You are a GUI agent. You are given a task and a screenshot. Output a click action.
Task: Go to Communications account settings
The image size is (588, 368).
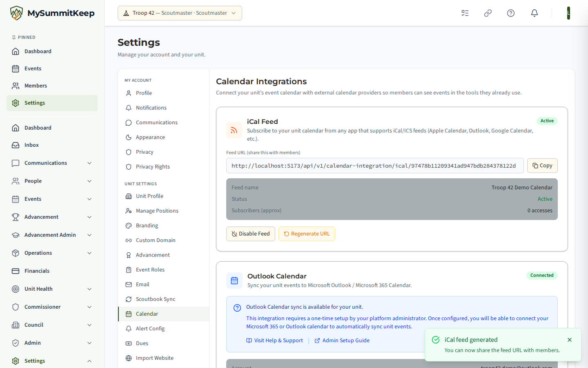[x=163, y=123]
